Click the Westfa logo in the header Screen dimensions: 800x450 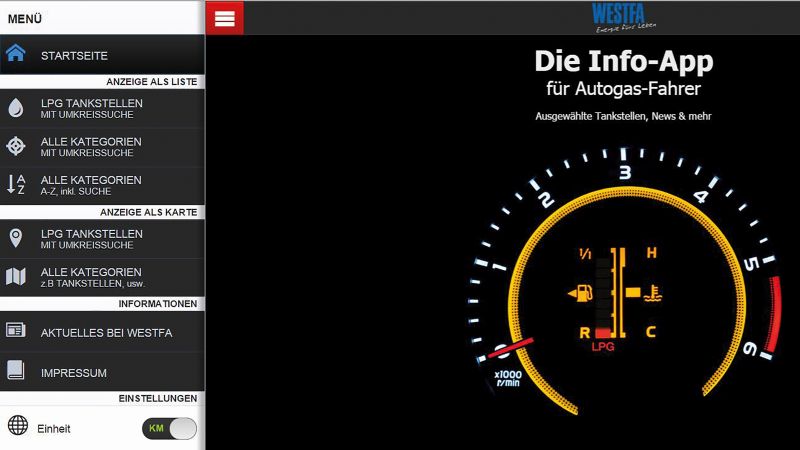click(x=623, y=18)
